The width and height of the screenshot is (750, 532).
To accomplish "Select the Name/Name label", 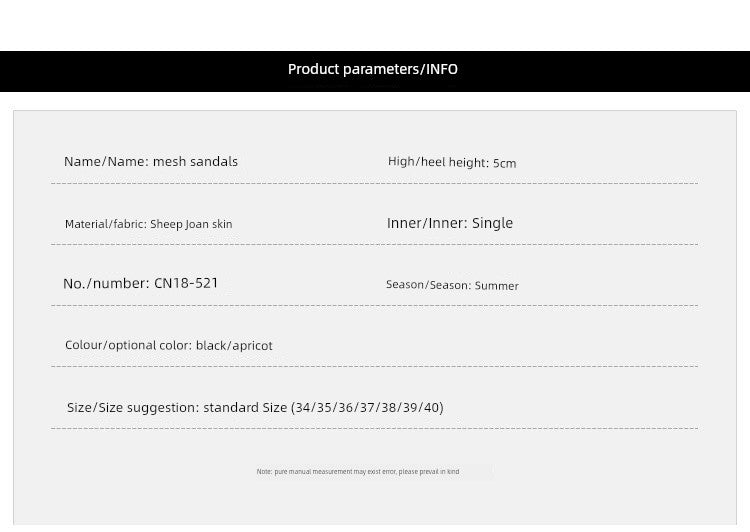I will (105, 162).
